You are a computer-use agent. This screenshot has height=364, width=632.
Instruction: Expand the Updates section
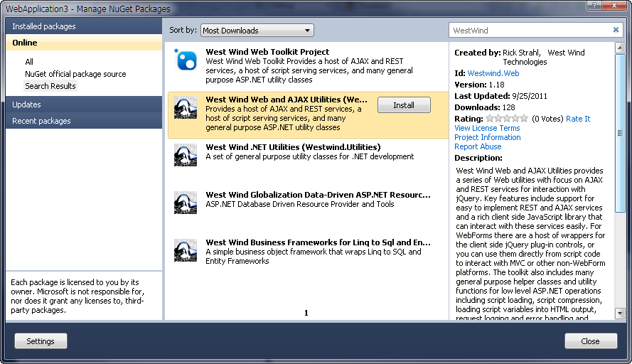pos(84,105)
